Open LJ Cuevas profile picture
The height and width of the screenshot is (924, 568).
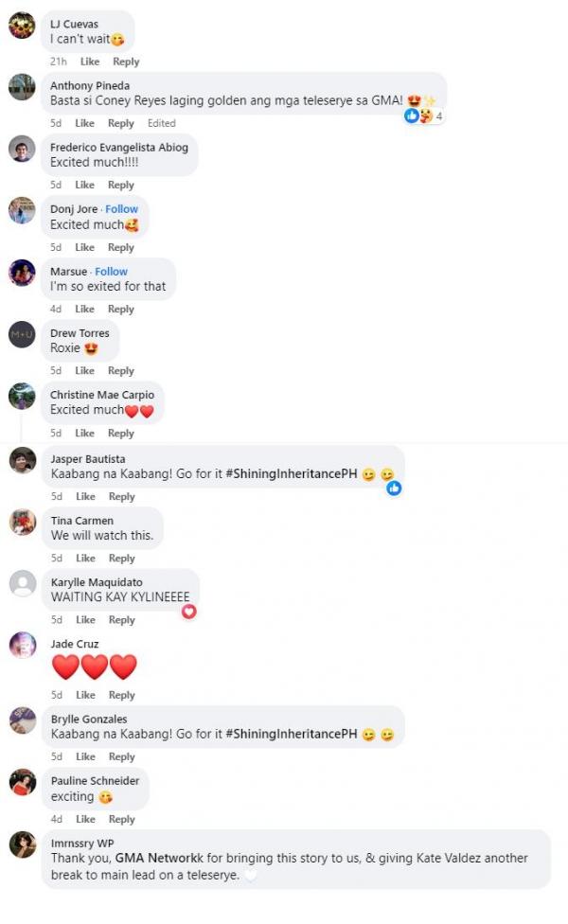click(22, 26)
